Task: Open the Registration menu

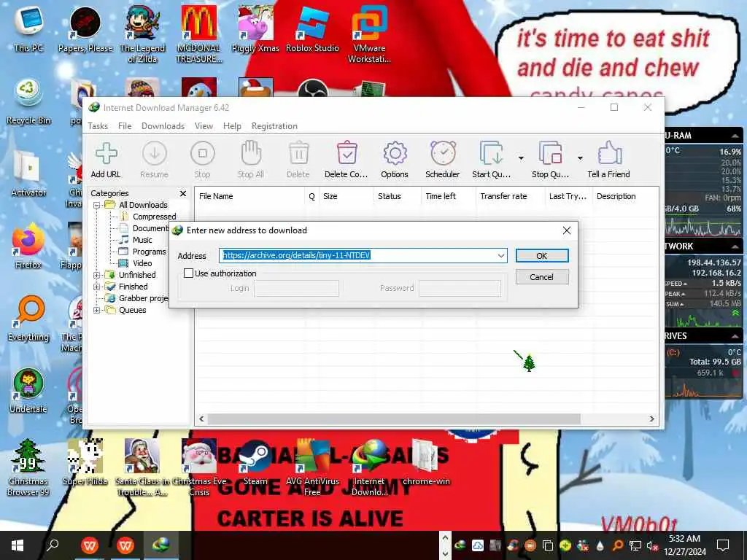Action: coord(274,126)
